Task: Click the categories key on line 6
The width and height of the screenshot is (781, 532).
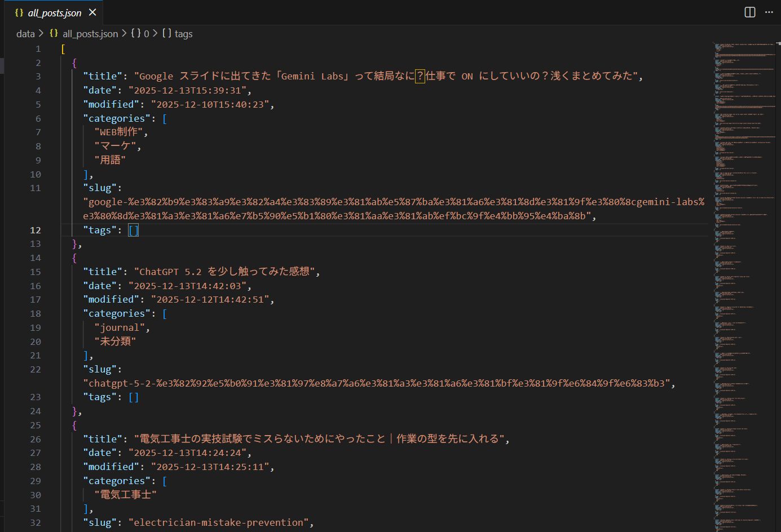Action: [117, 118]
